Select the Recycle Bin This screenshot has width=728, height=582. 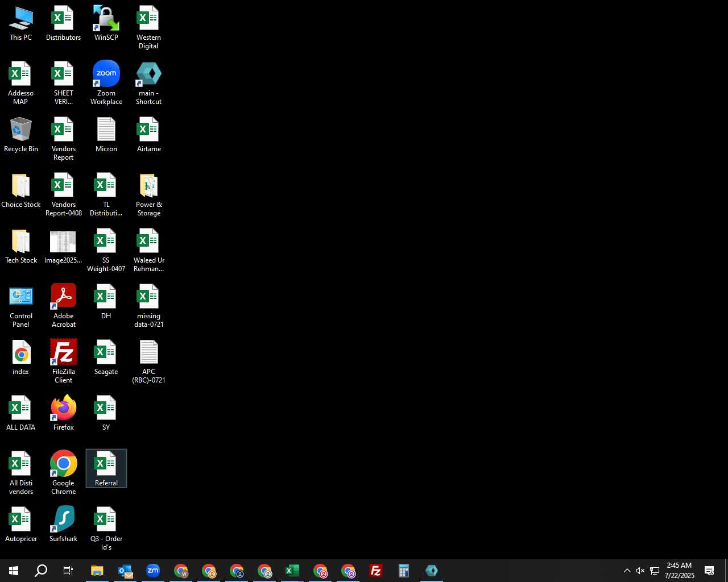point(21,135)
